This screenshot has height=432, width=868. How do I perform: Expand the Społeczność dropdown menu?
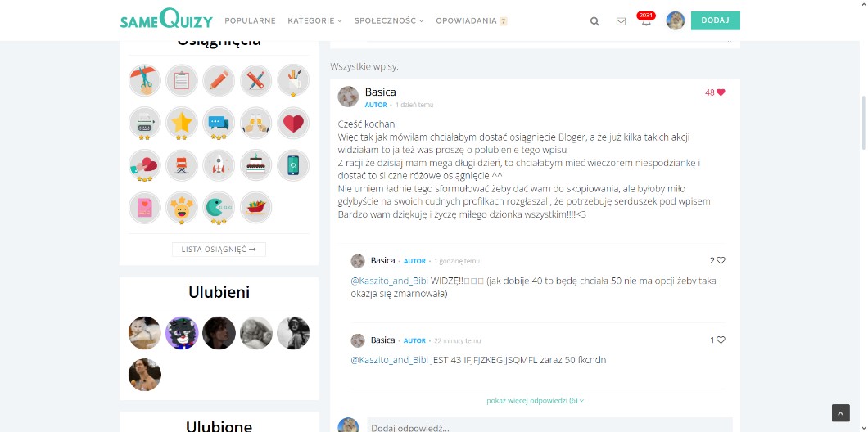pos(389,21)
